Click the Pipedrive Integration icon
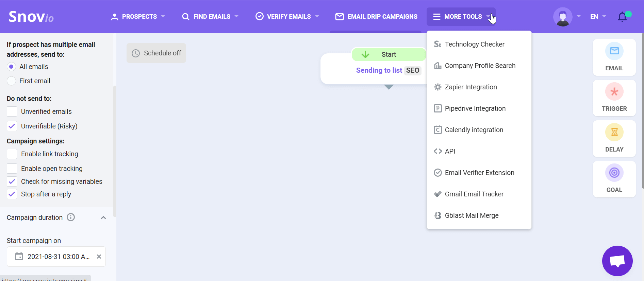This screenshot has height=281, width=644. (438, 108)
